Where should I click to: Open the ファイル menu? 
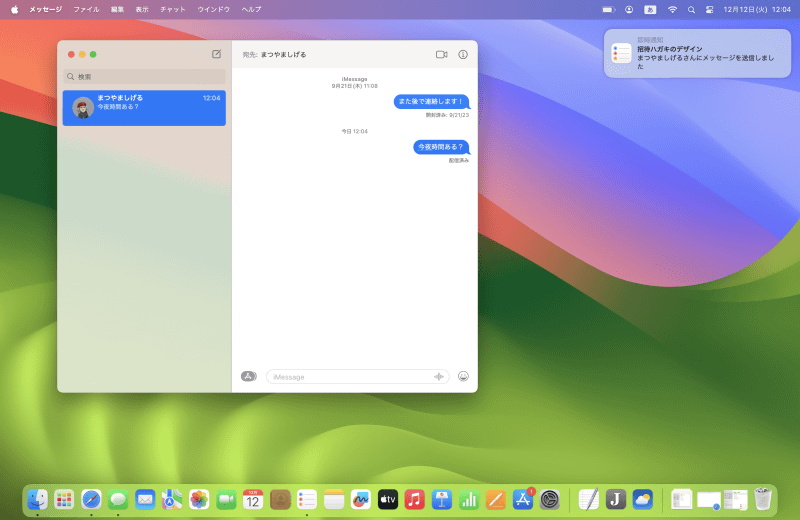86,9
